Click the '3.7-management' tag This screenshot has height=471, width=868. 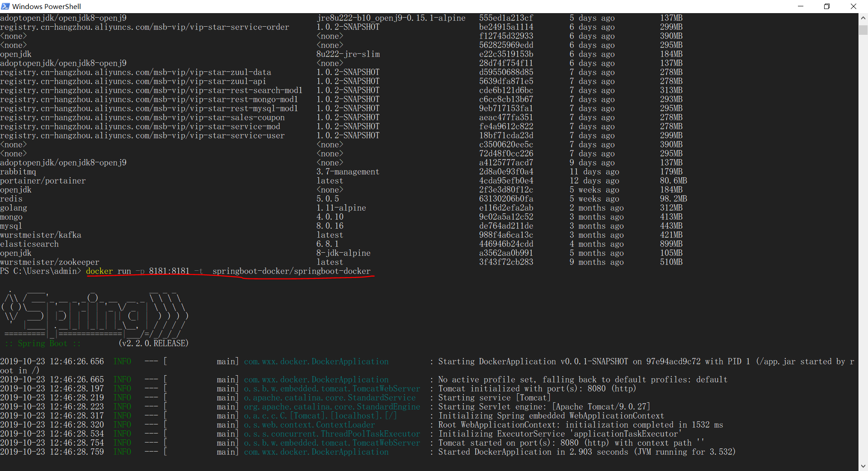point(348,172)
